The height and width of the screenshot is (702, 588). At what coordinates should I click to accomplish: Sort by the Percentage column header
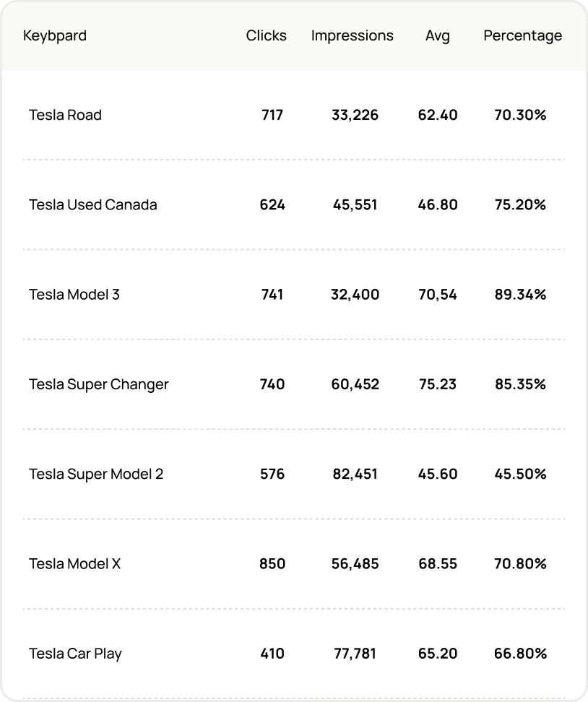point(522,35)
